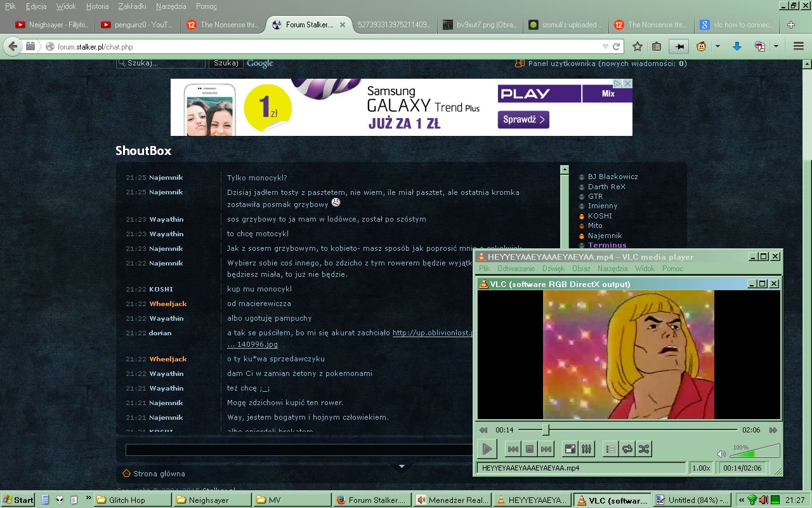Image resolution: width=812 pixels, height=508 pixels.
Task: Click the pin toolbar button
Action: pos(679,46)
